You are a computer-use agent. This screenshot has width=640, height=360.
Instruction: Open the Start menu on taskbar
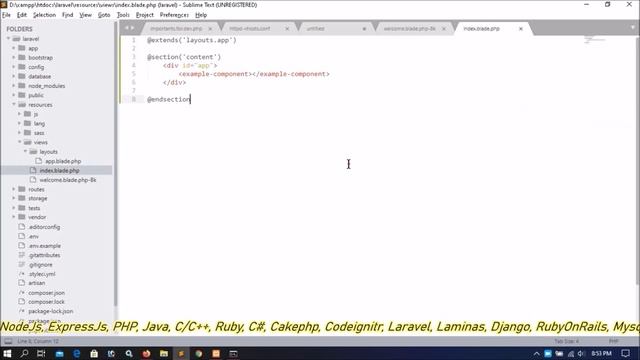(7, 353)
